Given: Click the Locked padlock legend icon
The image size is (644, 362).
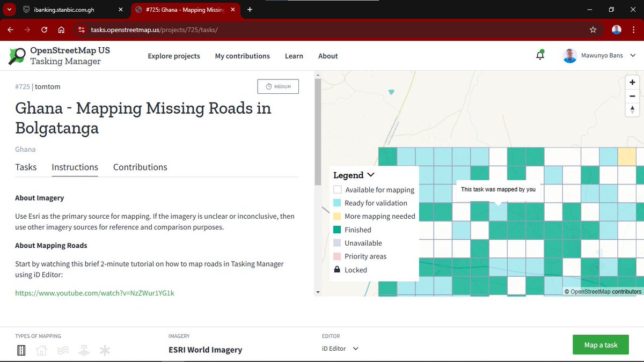Looking at the screenshot, I should click(338, 270).
